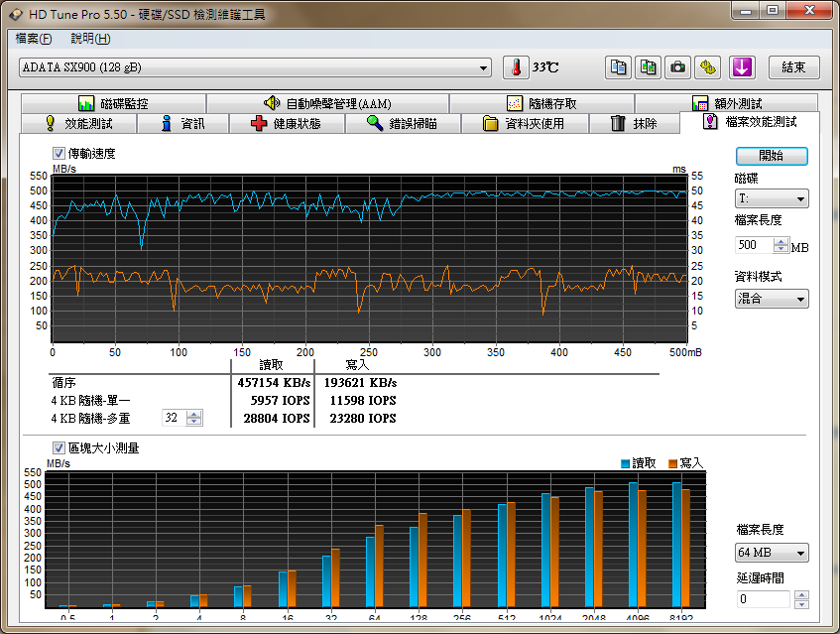Switch to the 隨機存取 tab
This screenshot has height=634, width=840.
(x=541, y=103)
